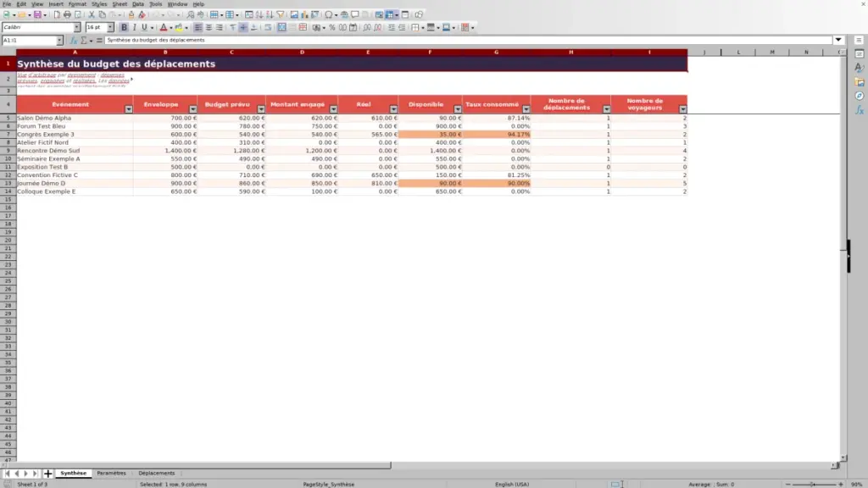This screenshot has width=868, height=488.
Task: Open the sidebar Gallery panel icon
Action: (860, 82)
